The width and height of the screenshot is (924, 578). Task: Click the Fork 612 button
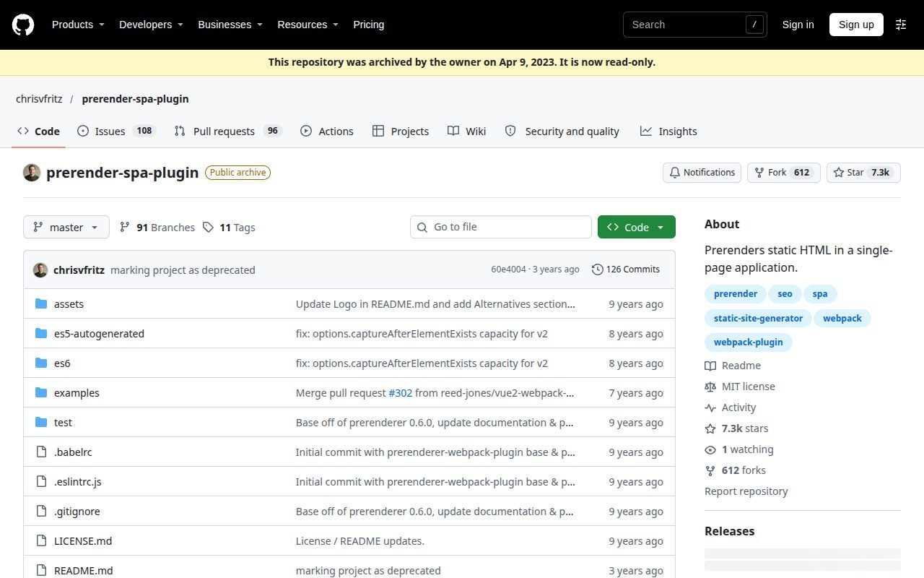[784, 173]
